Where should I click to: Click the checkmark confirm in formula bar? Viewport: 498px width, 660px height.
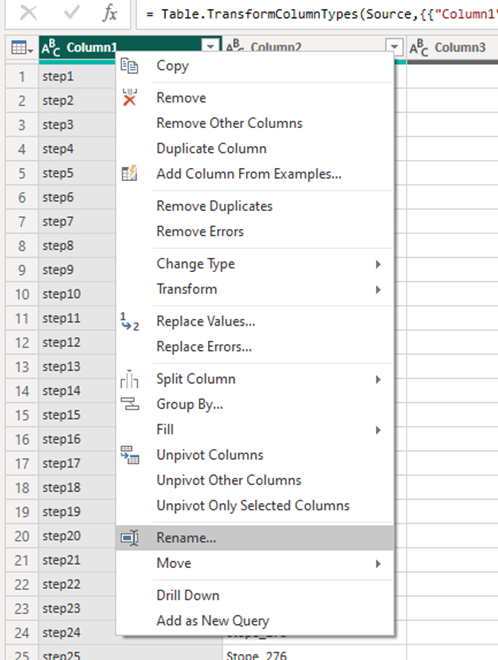pos(72,13)
